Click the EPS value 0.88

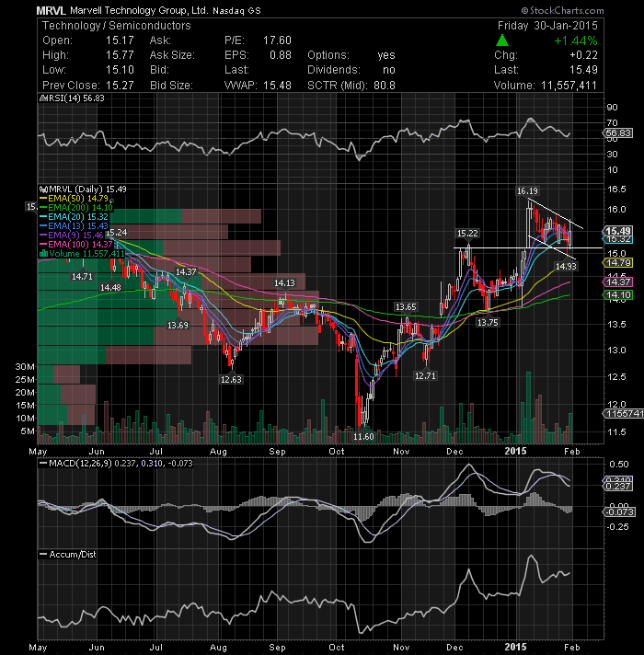[281, 55]
